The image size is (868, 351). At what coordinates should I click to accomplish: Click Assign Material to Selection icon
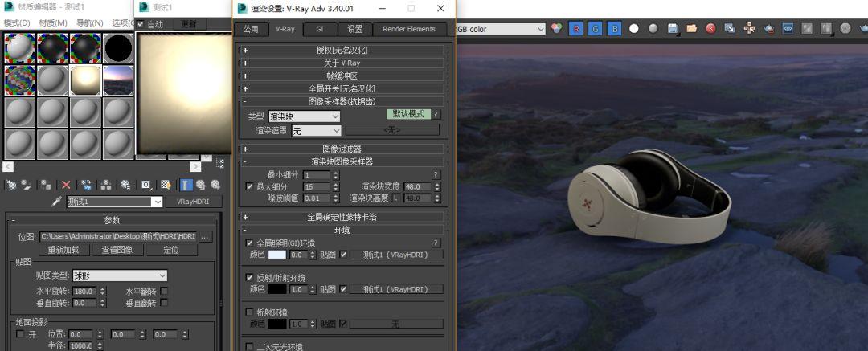(x=47, y=185)
